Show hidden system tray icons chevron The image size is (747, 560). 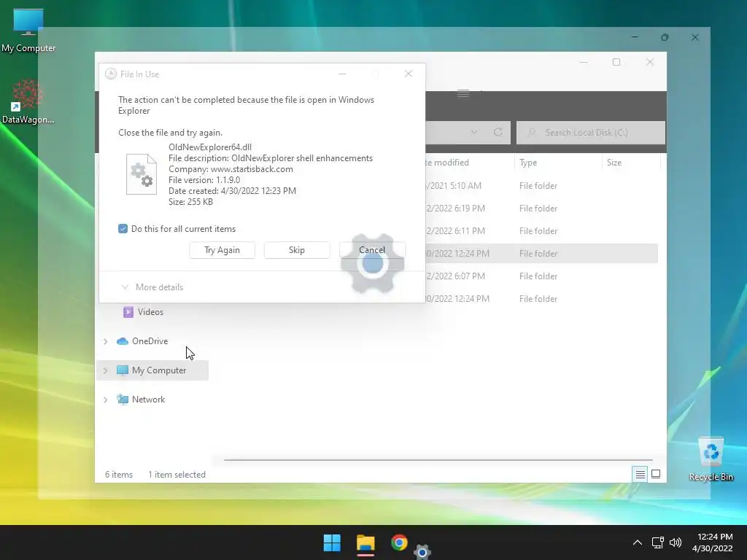click(x=637, y=542)
